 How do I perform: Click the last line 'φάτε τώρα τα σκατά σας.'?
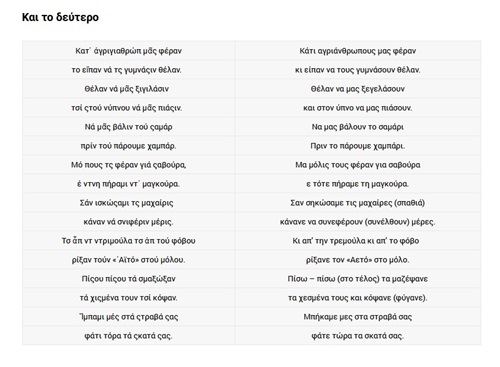click(358, 336)
